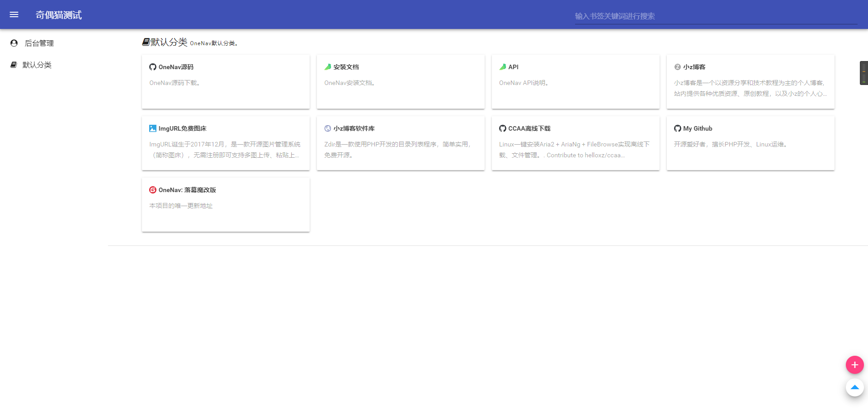Open the My Github bookmark title
The width and height of the screenshot is (868, 410).
point(698,128)
